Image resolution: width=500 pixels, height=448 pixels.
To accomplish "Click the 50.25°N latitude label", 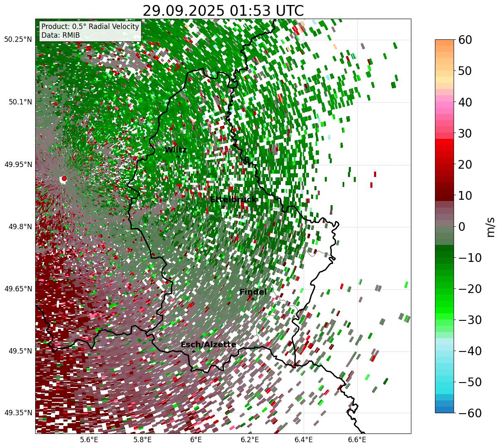I will 18,40.
